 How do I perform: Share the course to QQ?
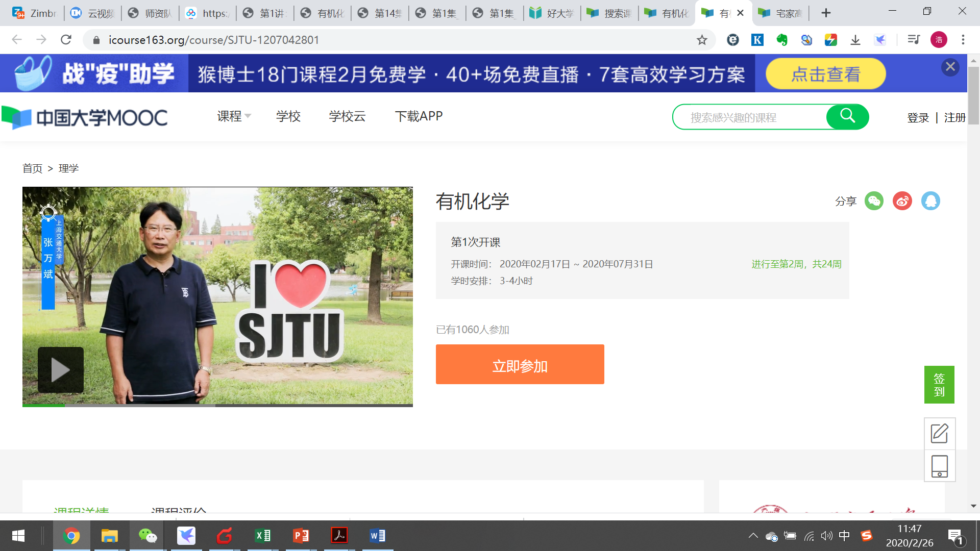point(931,201)
